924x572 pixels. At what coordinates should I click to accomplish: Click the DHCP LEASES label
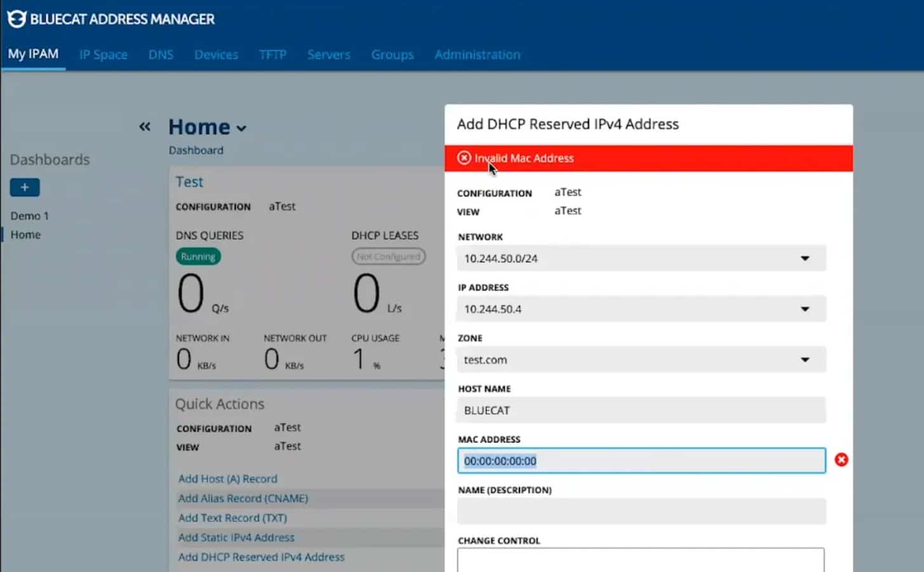tap(385, 236)
